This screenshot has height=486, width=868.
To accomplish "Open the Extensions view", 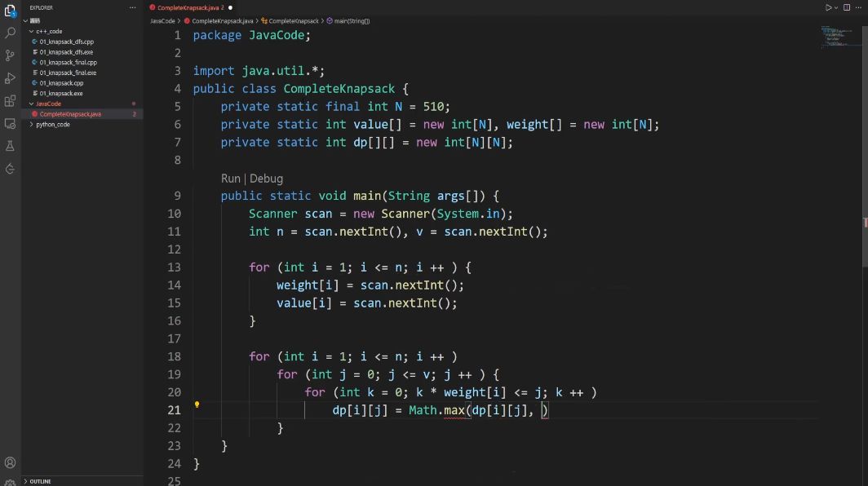I will [10, 101].
